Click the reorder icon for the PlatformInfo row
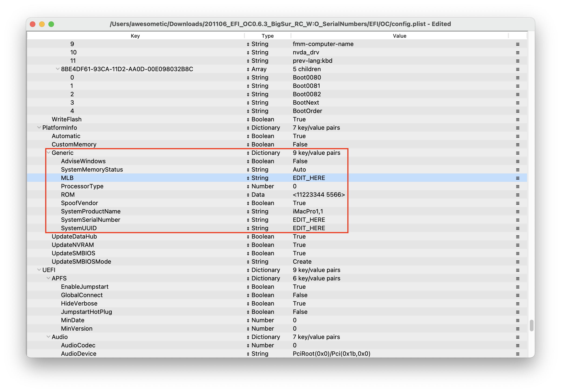561x392 pixels. (x=517, y=128)
